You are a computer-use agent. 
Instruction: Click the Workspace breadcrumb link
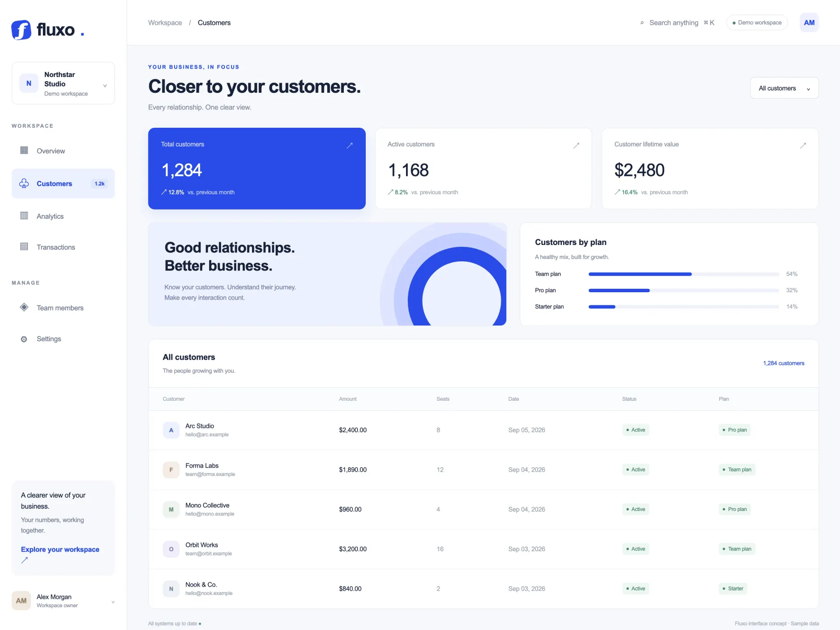pyautogui.click(x=165, y=23)
